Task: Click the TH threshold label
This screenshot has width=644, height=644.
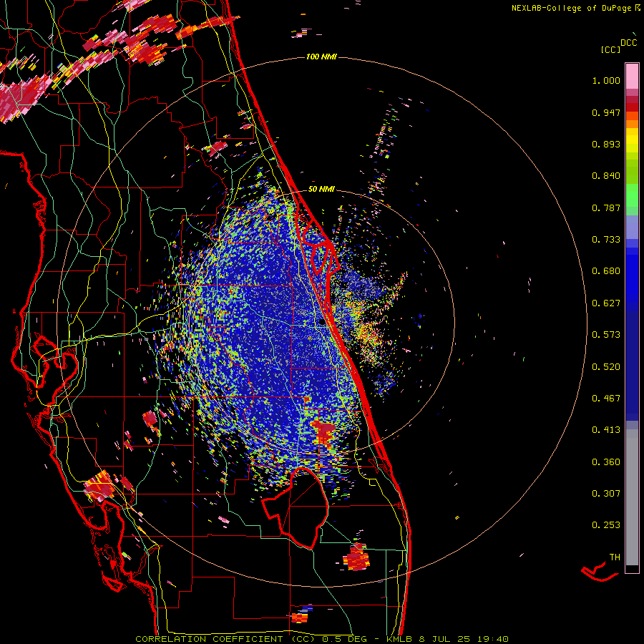Action: click(x=615, y=557)
